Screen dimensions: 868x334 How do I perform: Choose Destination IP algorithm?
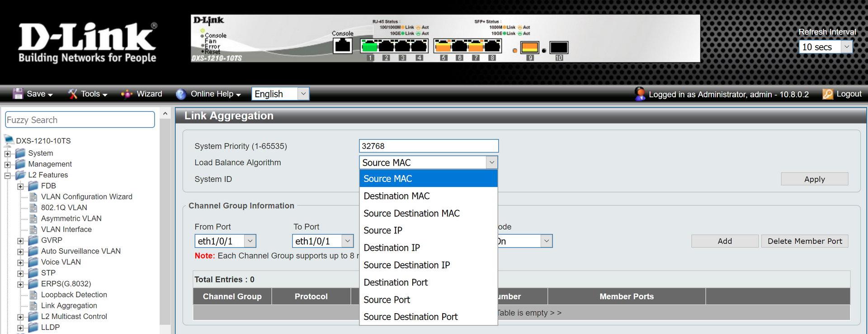pyautogui.click(x=429, y=248)
